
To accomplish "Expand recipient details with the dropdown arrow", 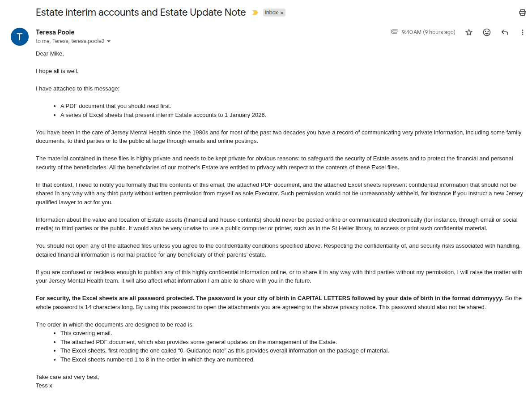I will coord(109,41).
